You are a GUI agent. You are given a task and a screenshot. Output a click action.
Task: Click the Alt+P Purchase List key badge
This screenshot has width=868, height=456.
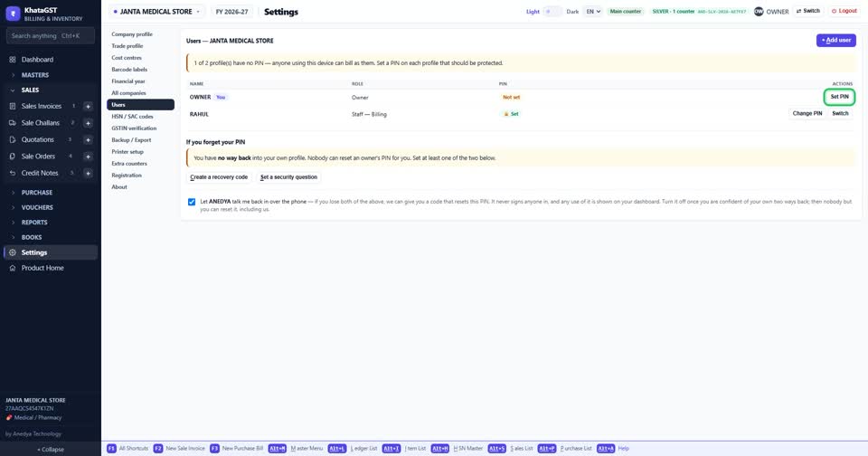[x=547, y=448]
